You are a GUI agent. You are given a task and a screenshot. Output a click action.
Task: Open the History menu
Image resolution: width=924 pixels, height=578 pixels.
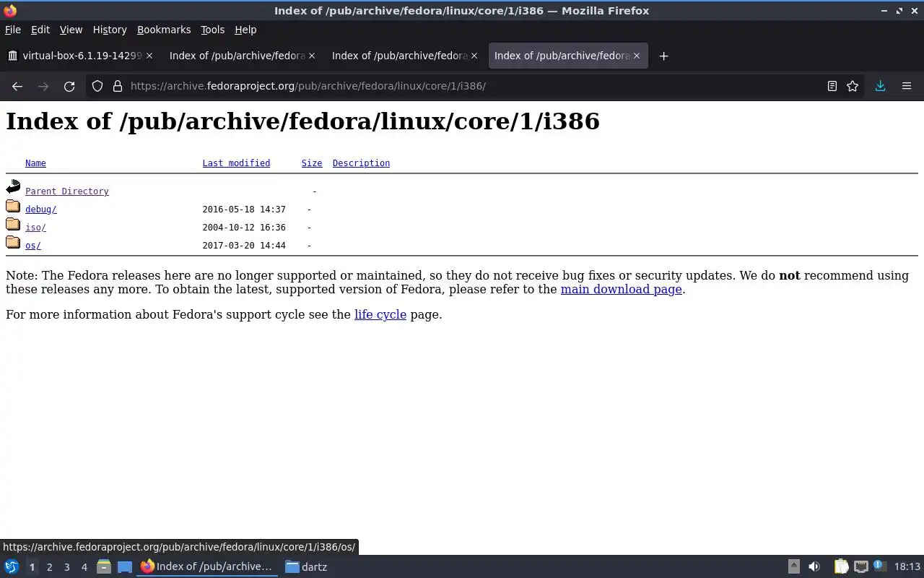[110, 30]
